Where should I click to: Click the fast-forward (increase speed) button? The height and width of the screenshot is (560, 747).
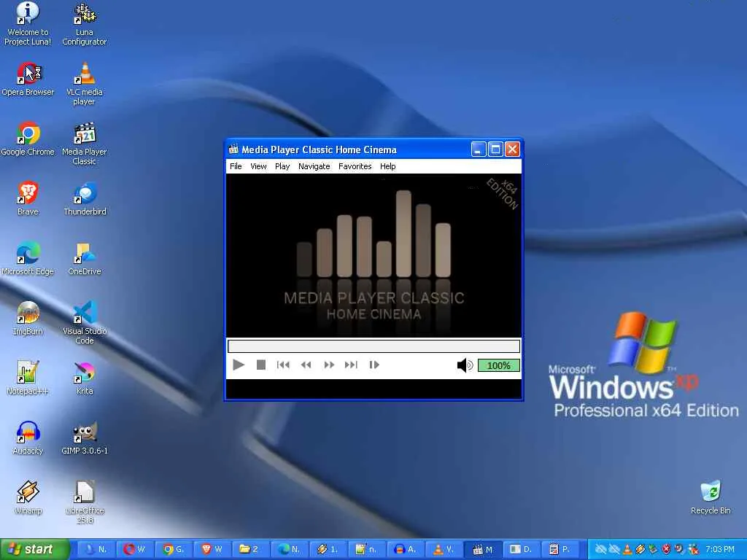pyautogui.click(x=329, y=365)
